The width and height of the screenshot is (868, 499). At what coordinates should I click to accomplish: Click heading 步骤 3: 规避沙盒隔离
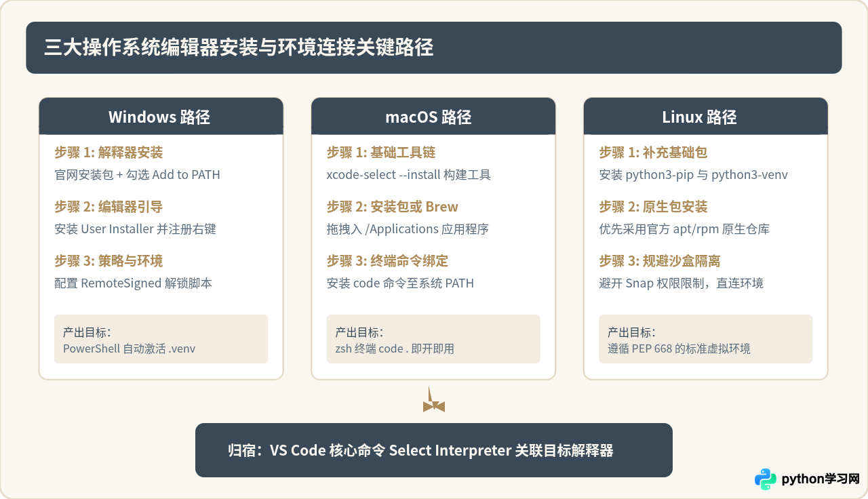click(x=660, y=261)
